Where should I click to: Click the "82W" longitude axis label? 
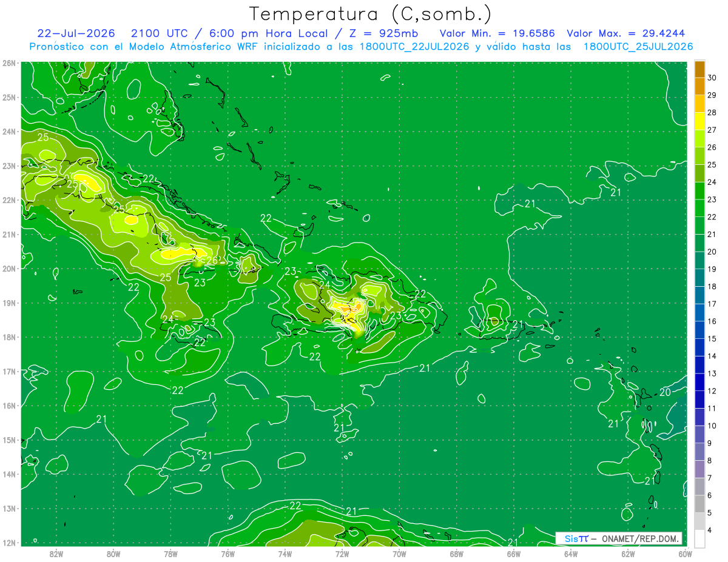(56, 554)
